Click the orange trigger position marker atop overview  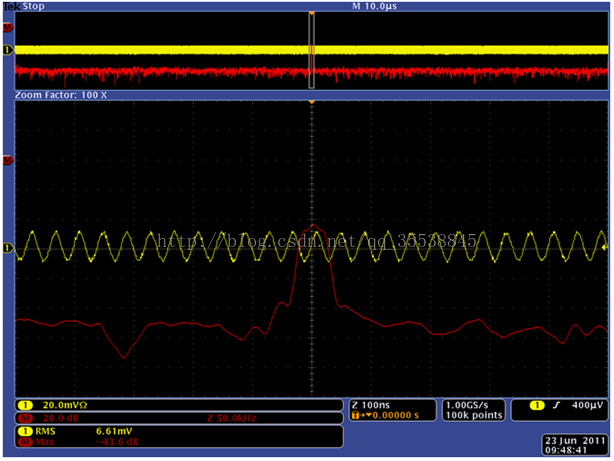pos(312,14)
